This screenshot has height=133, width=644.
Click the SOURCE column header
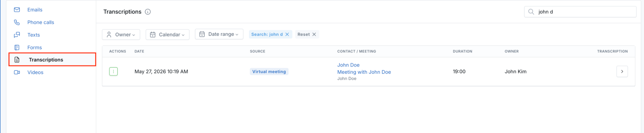[x=258, y=51]
